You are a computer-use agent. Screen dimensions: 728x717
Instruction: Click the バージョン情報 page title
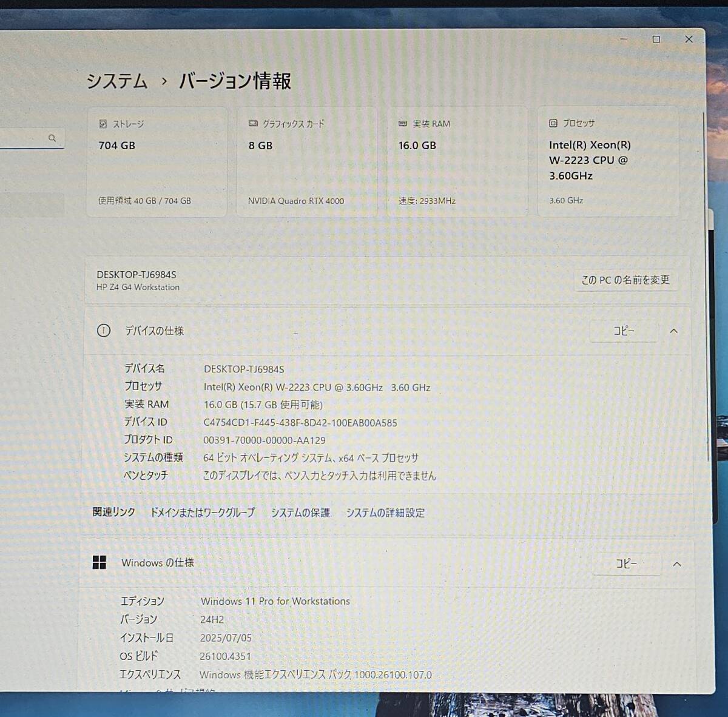[x=235, y=81]
